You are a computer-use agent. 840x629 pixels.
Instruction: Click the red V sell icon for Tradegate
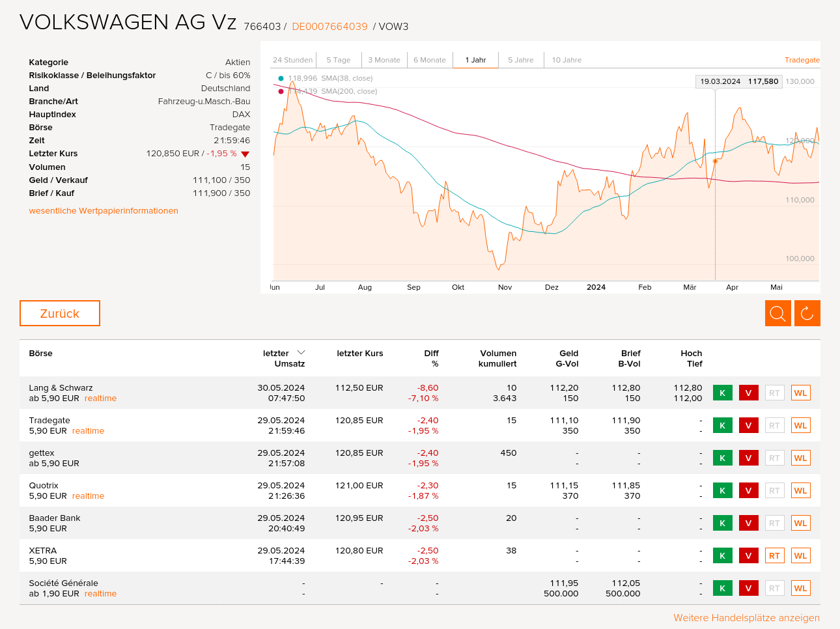tap(748, 425)
